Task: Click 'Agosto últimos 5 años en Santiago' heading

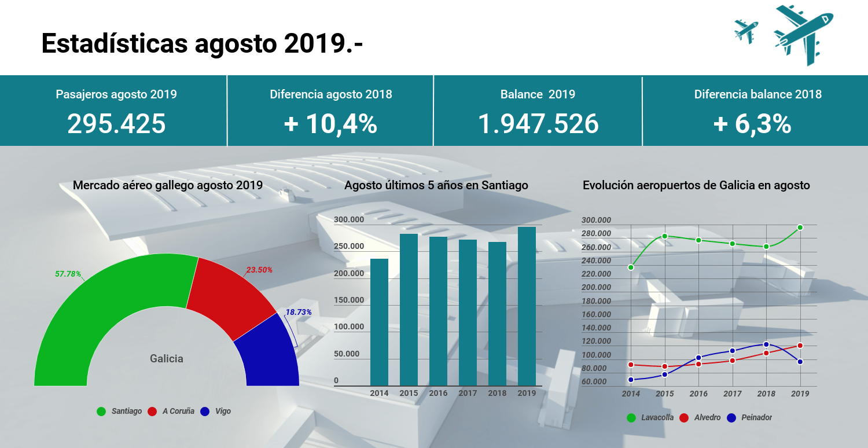Action: pos(436,186)
